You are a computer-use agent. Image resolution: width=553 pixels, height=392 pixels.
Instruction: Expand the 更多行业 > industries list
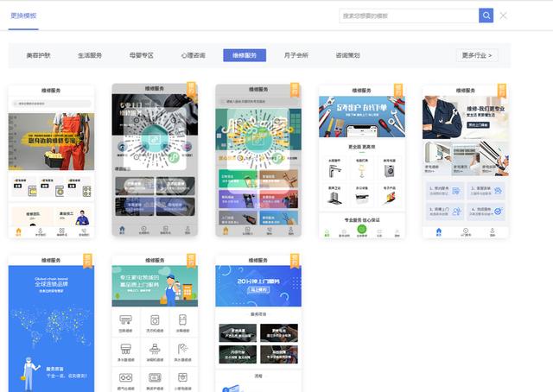click(477, 55)
